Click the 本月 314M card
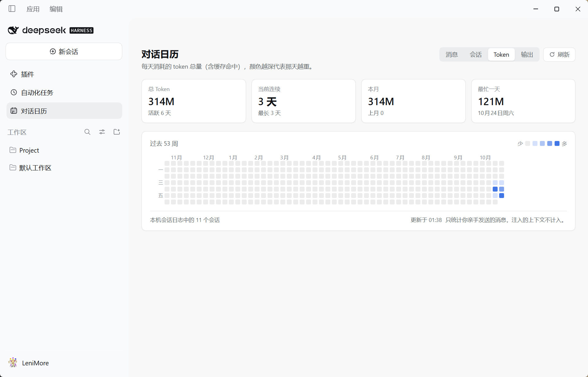Image resolution: width=588 pixels, height=377 pixels. pos(413,101)
